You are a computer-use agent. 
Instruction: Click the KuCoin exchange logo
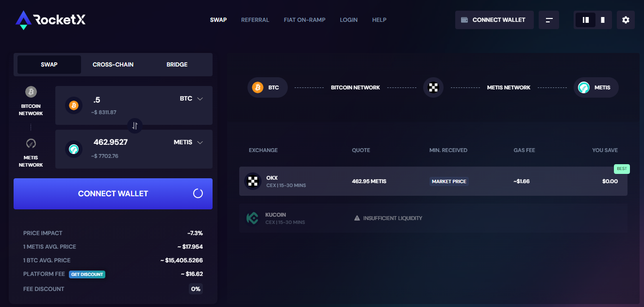pos(253,218)
